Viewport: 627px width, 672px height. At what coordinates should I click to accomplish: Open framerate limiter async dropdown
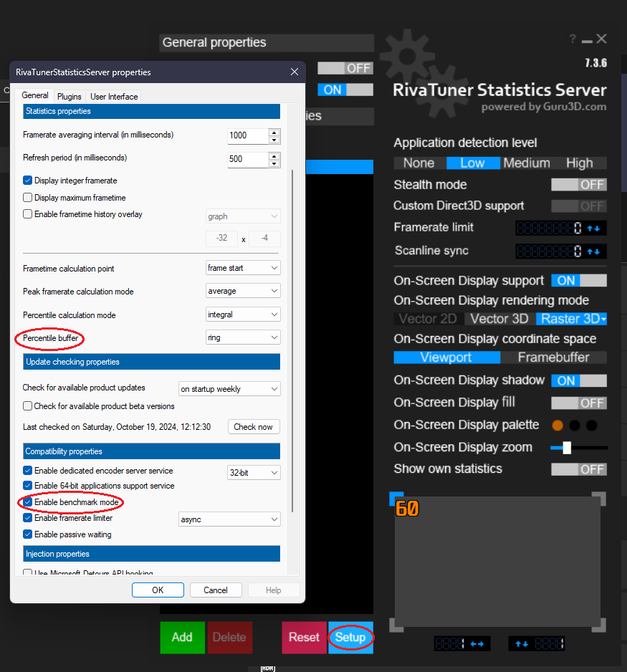[x=229, y=519]
